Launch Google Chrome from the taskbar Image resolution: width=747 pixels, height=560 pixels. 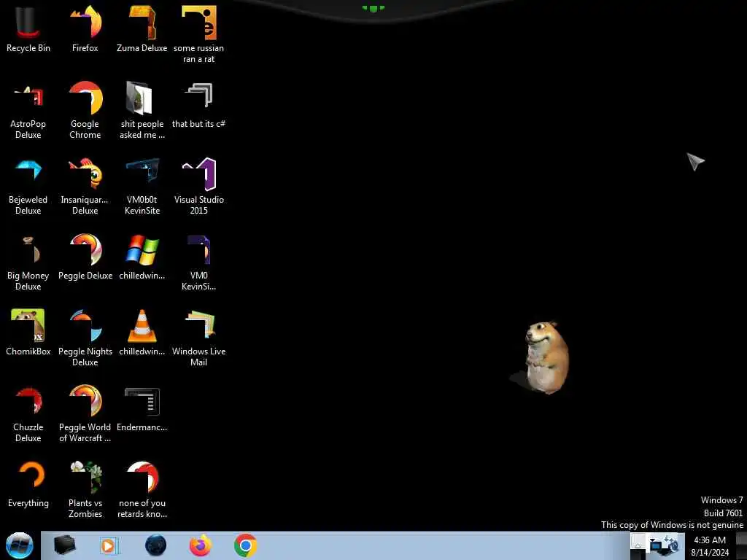pos(245,545)
